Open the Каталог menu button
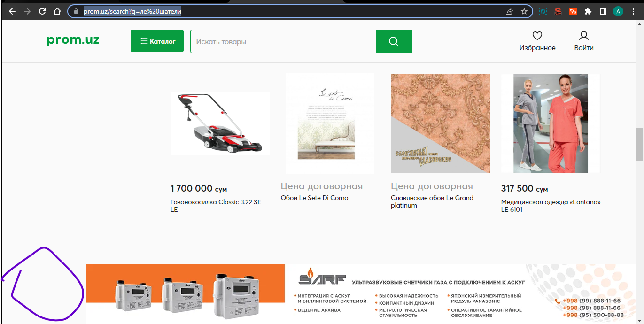Viewport: 644px width, 324px height. (x=157, y=41)
